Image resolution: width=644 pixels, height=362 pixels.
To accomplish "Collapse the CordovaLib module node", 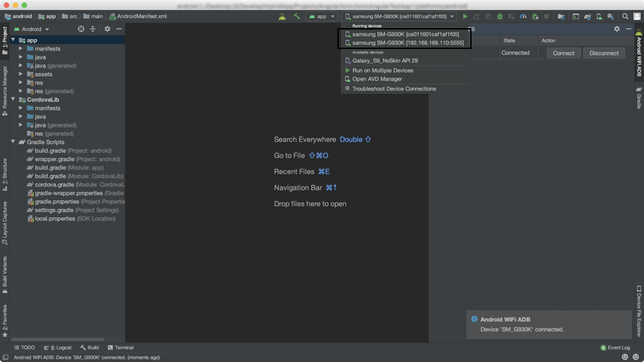I will tap(13, 99).
